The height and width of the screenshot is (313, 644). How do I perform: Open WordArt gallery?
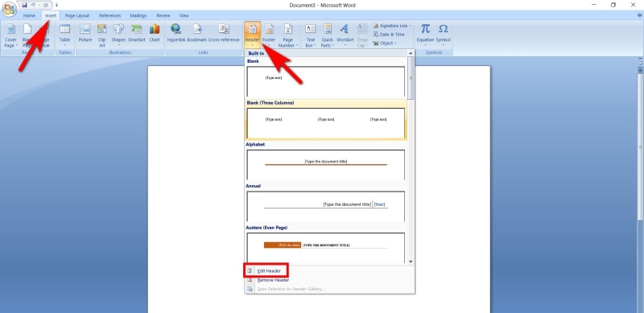point(345,35)
